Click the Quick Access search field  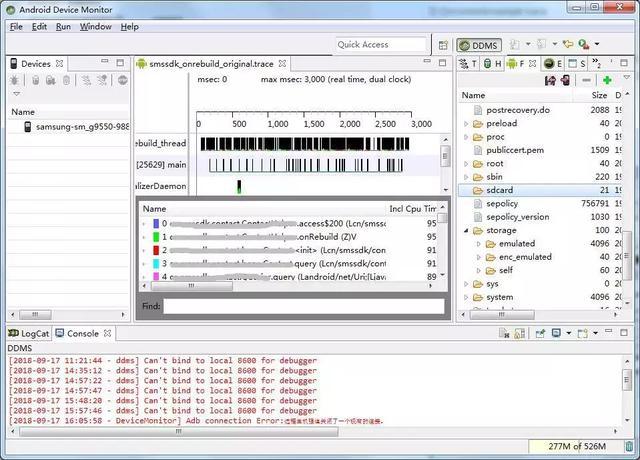click(x=381, y=44)
